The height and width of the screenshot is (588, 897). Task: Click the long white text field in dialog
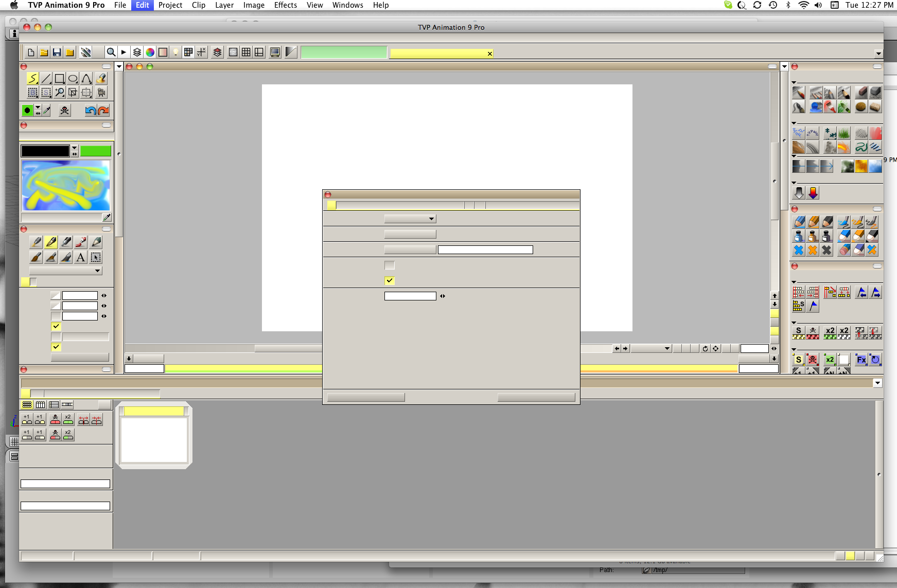click(x=485, y=250)
